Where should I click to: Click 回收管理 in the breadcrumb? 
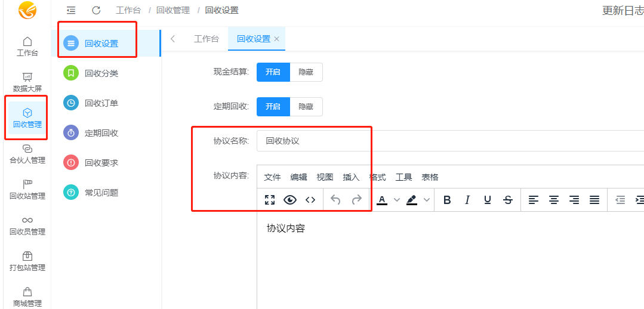click(173, 10)
